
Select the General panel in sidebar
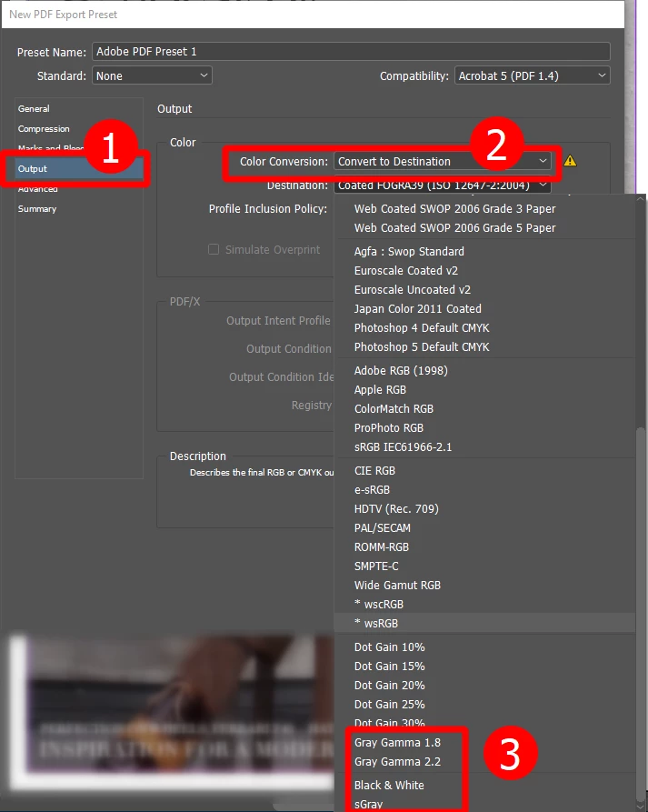click(34, 109)
